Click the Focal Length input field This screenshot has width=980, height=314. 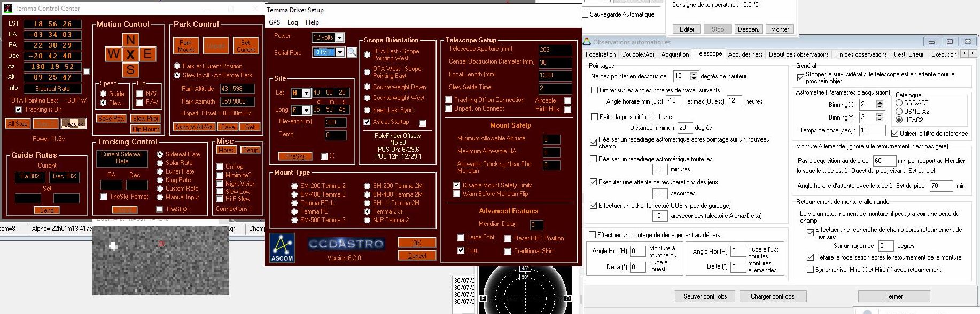[x=555, y=75]
